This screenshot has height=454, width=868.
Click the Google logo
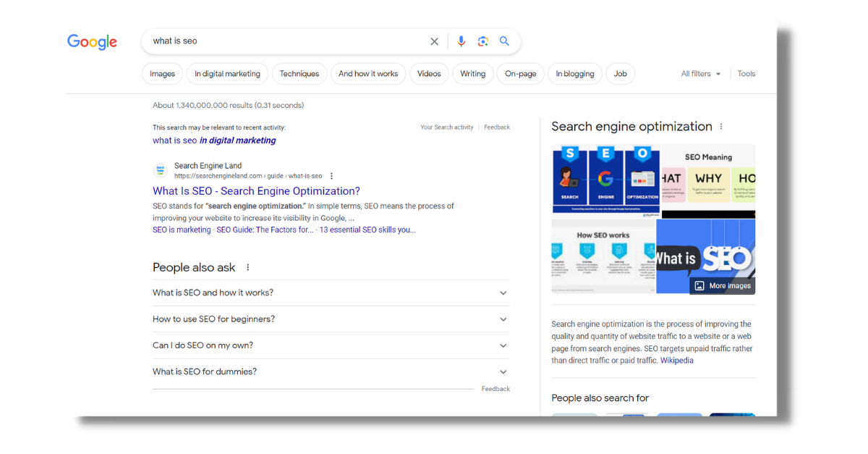92,41
